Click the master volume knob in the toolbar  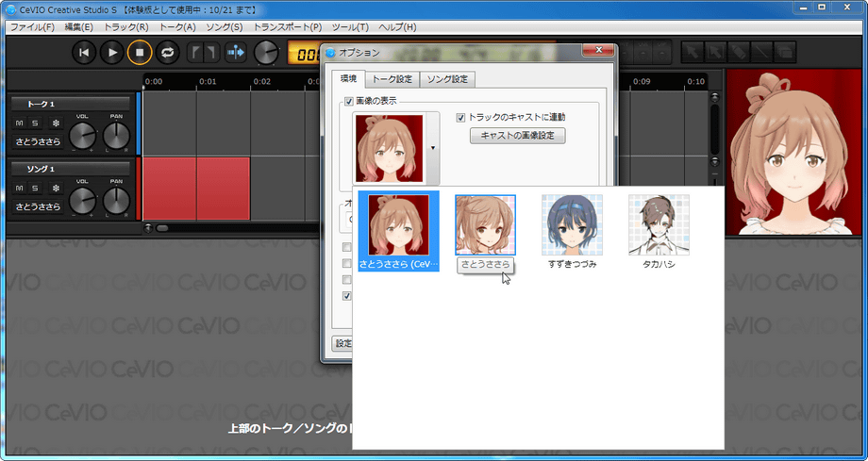(266, 53)
